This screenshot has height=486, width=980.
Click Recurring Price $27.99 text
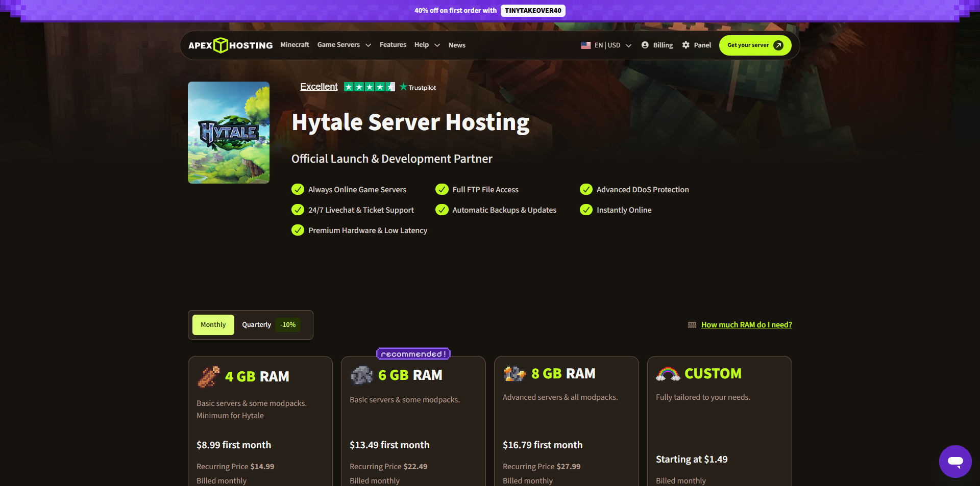pos(542,467)
